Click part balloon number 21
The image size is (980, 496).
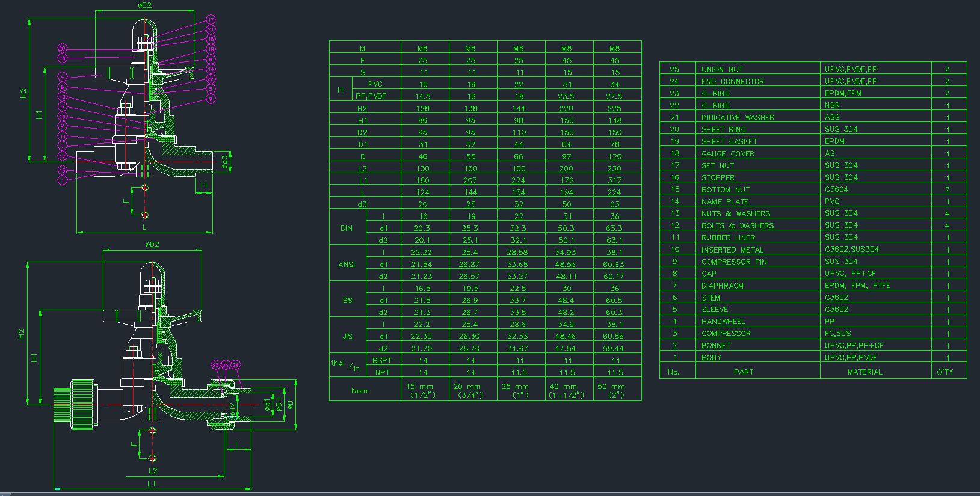point(211,29)
